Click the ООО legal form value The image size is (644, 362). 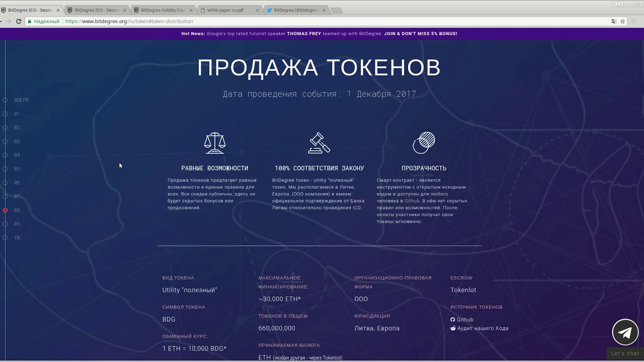[x=361, y=299]
